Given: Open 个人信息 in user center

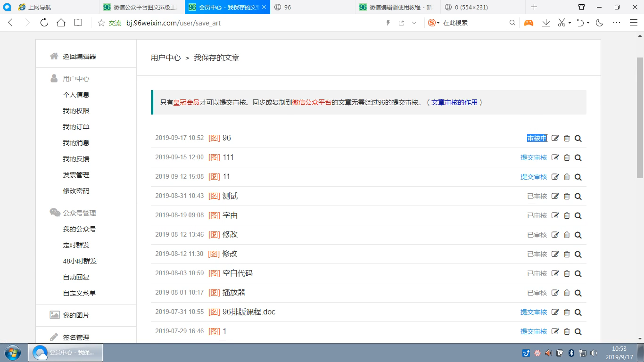Looking at the screenshot, I should (76, 95).
